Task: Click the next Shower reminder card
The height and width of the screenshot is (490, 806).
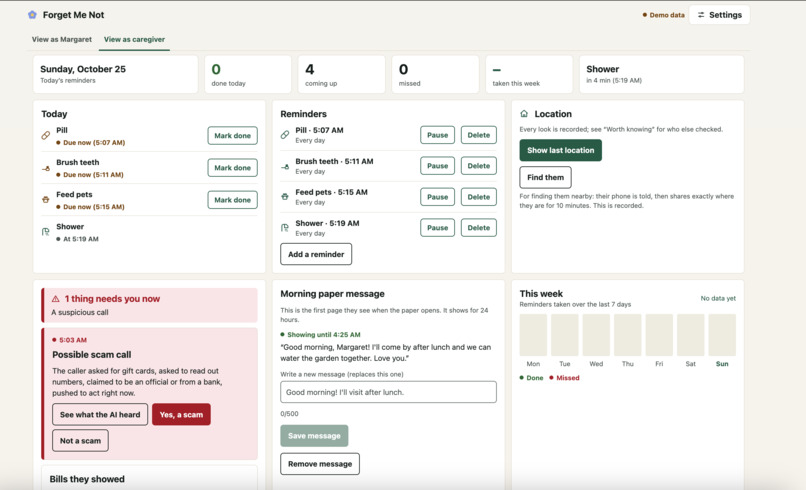Action: coord(662,75)
